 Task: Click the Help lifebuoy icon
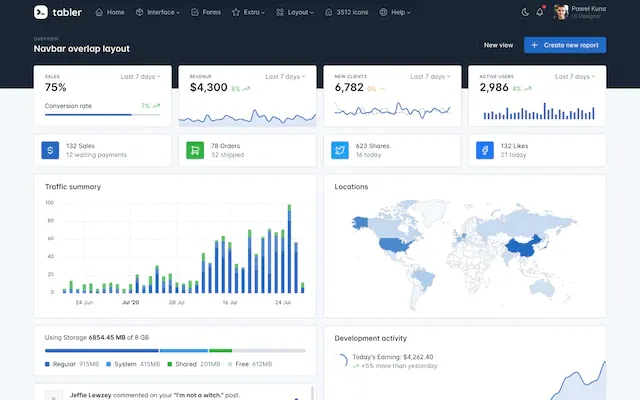click(383, 12)
